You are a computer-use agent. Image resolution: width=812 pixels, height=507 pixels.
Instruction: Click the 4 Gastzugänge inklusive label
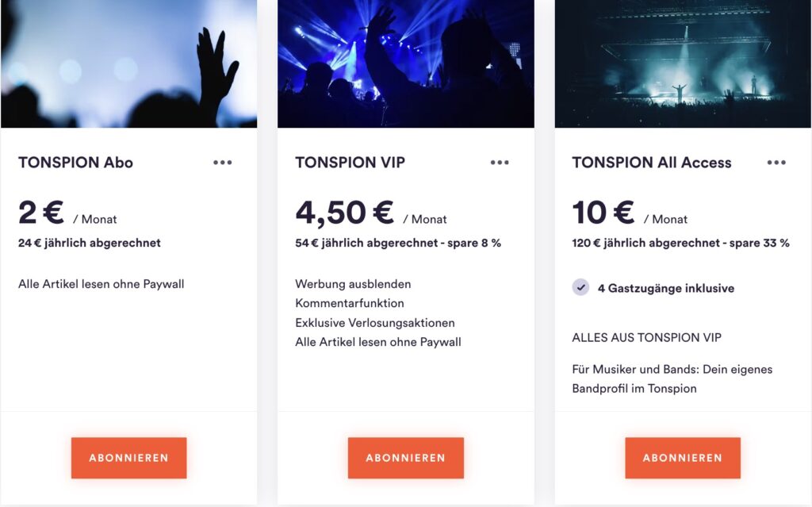point(665,288)
